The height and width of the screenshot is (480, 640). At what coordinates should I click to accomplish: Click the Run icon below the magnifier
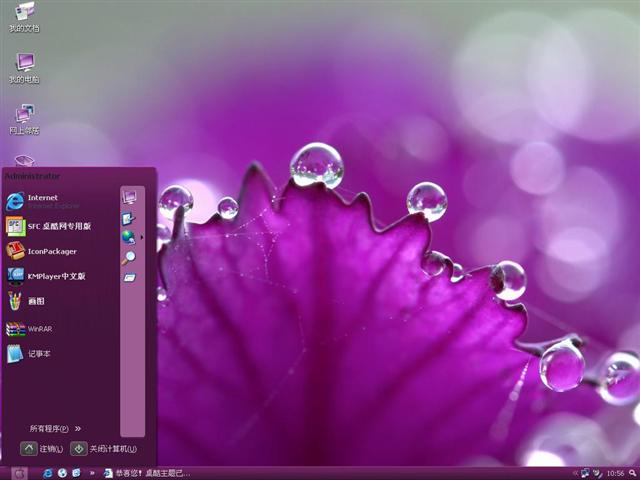tap(129, 278)
